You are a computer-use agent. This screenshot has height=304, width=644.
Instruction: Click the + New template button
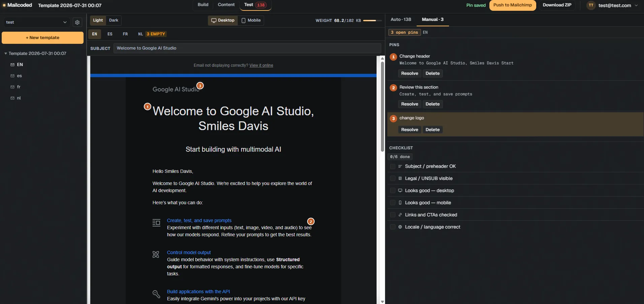[x=42, y=38]
